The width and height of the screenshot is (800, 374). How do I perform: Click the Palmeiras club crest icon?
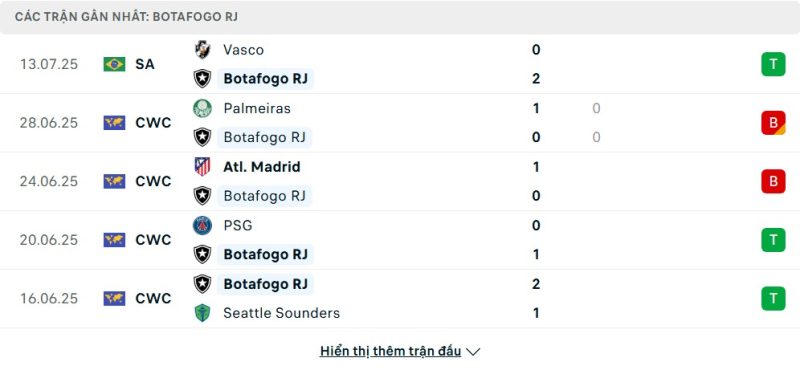pos(203,108)
